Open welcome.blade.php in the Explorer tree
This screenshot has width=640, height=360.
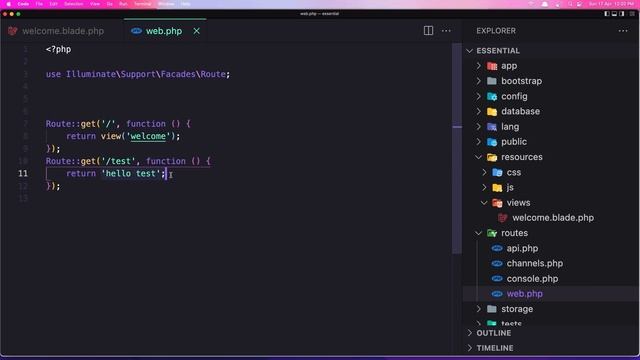(553, 218)
